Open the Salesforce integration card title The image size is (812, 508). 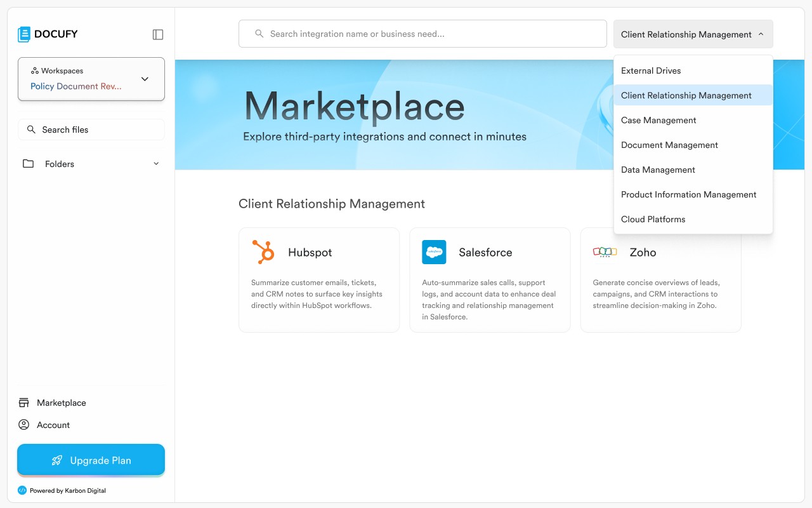click(x=485, y=252)
